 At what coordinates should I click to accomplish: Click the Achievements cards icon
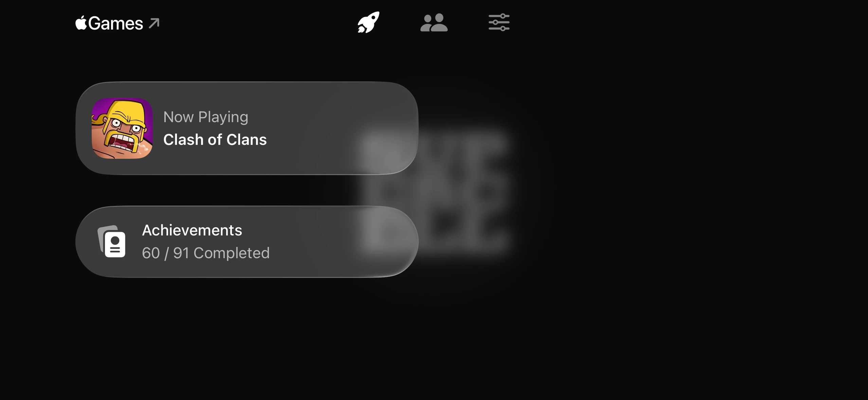point(112,241)
